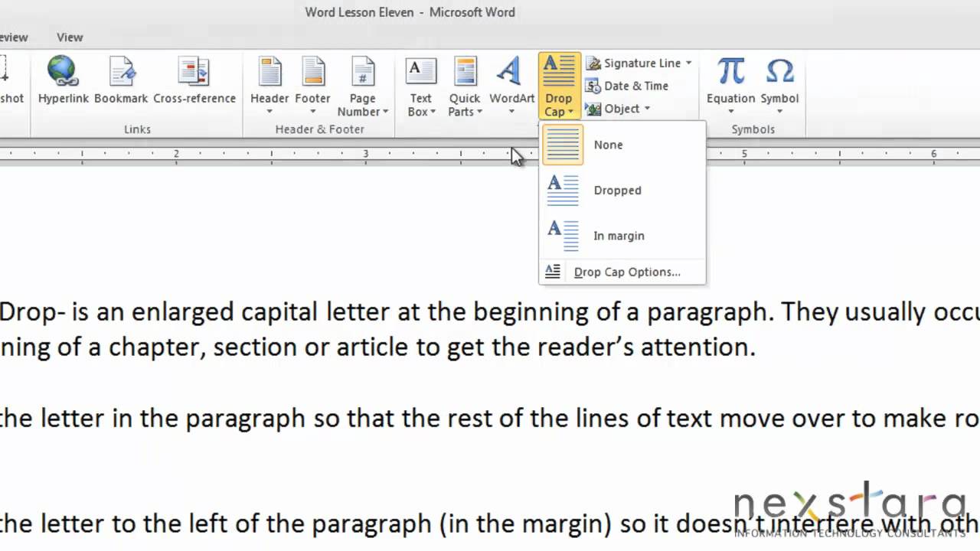
Task: Choose the None drop cap thumbnail
Action: point(563,145)
